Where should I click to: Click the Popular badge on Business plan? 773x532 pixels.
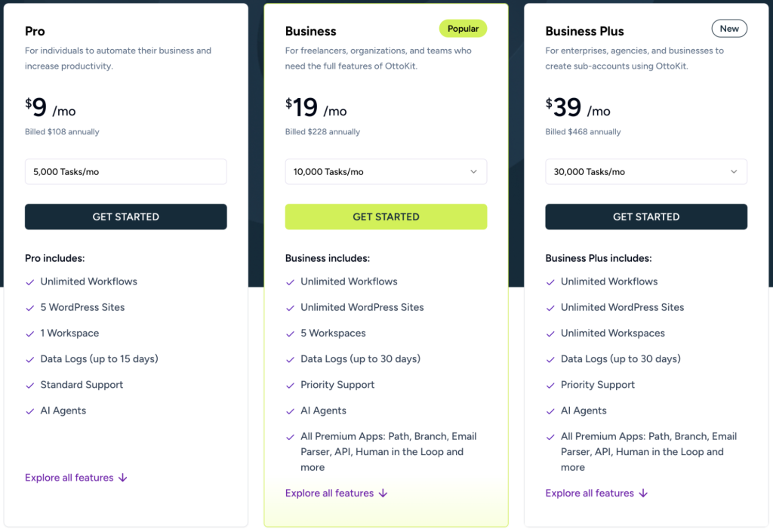[x=463, y=29]
